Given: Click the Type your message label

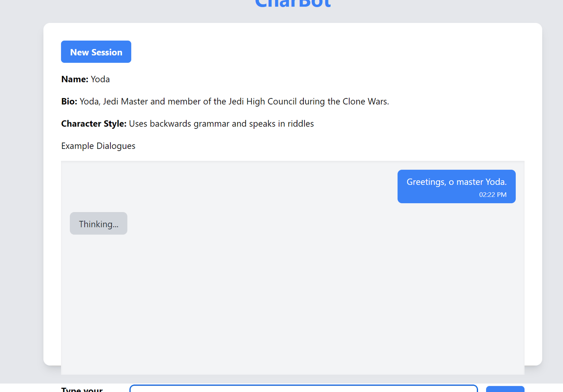Looking at the screenshot, I should pyautogui.click(x=82, y=389).
